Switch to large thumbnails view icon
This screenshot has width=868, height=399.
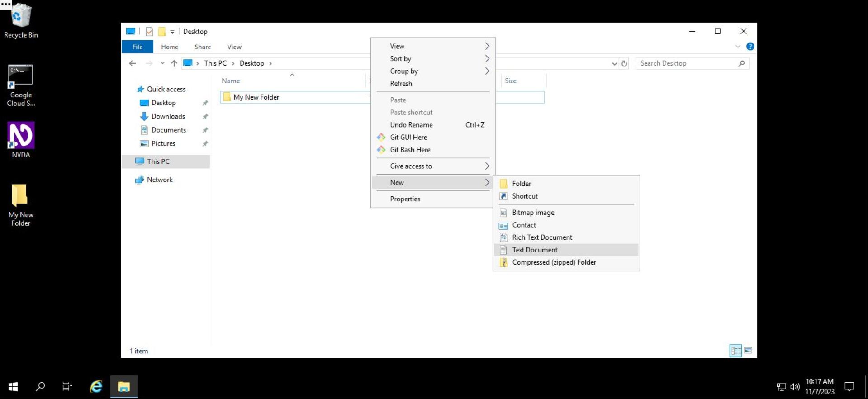point(748,351)
